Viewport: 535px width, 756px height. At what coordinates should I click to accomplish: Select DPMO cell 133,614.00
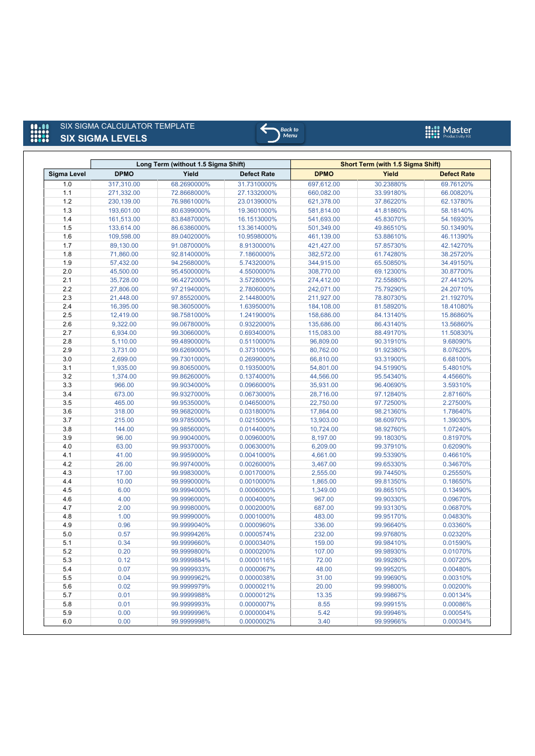pos(124,228)
